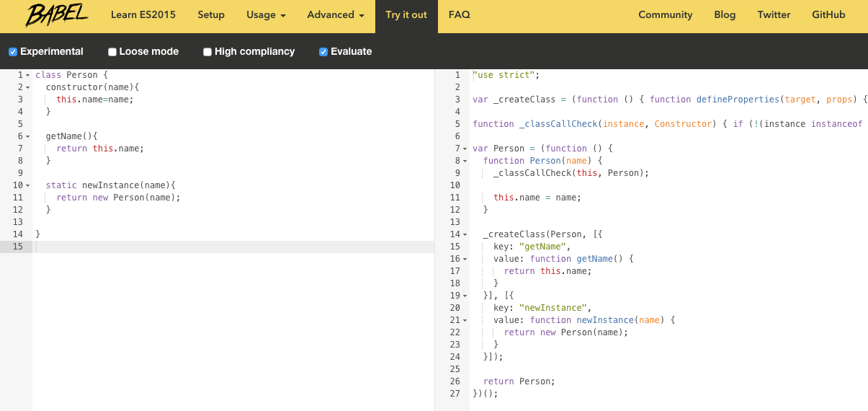Go to the Setup page
The width and height of the screenshot is (868, 411).
[x=211, y=15]
